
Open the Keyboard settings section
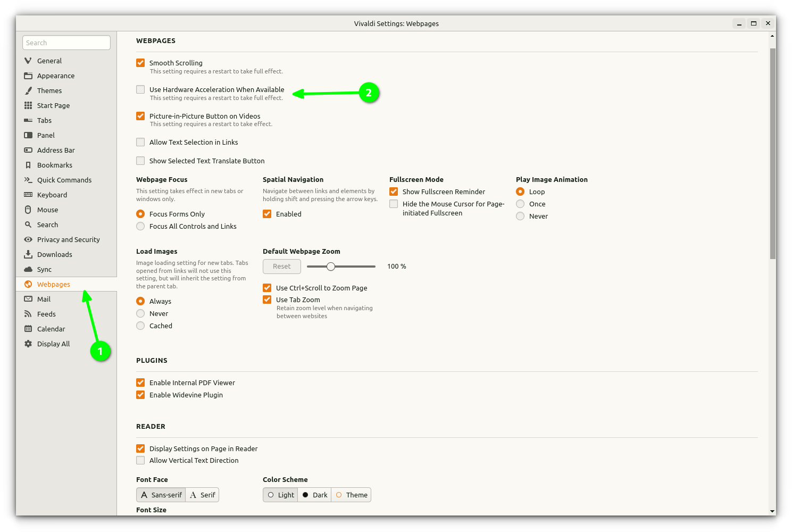click(x=52, y=195)
